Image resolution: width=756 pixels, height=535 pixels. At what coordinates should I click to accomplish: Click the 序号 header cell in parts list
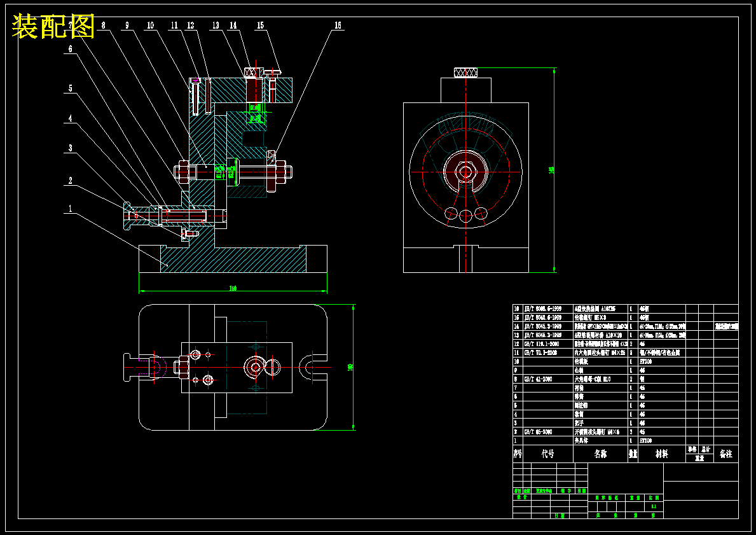(x=518, y=454)
